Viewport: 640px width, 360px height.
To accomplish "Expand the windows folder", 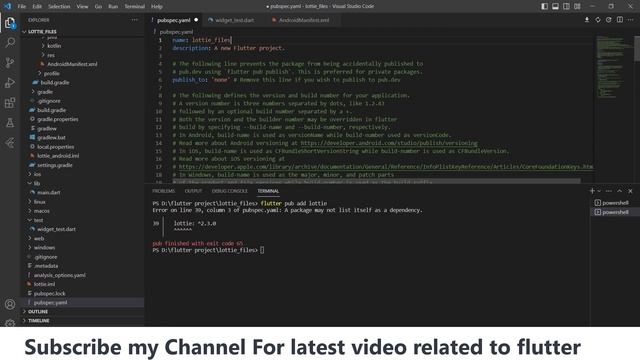I will [44, 247].
